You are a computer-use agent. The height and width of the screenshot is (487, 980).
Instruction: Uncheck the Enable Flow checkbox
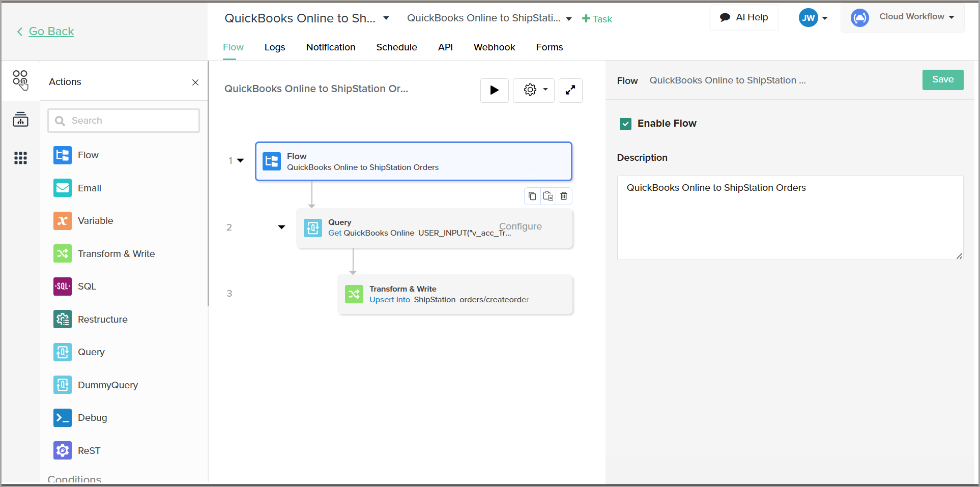(x=625, y=124)
